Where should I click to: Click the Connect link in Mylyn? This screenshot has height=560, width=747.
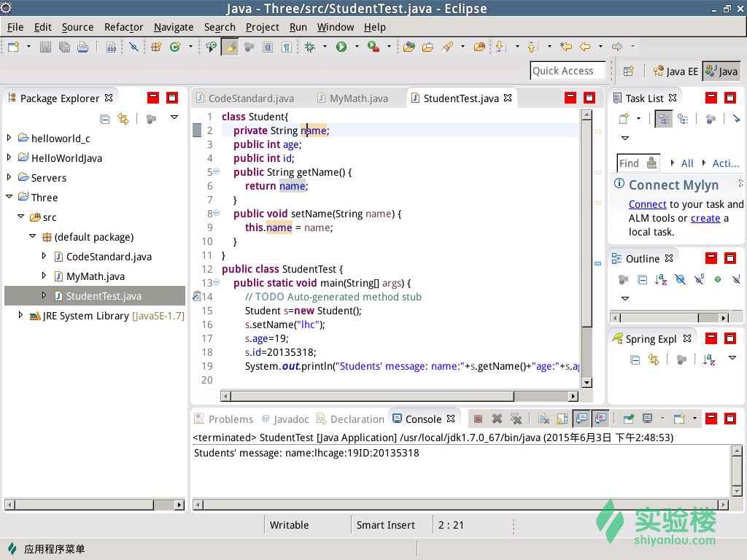pyautogui.click(x=647, y=204)
